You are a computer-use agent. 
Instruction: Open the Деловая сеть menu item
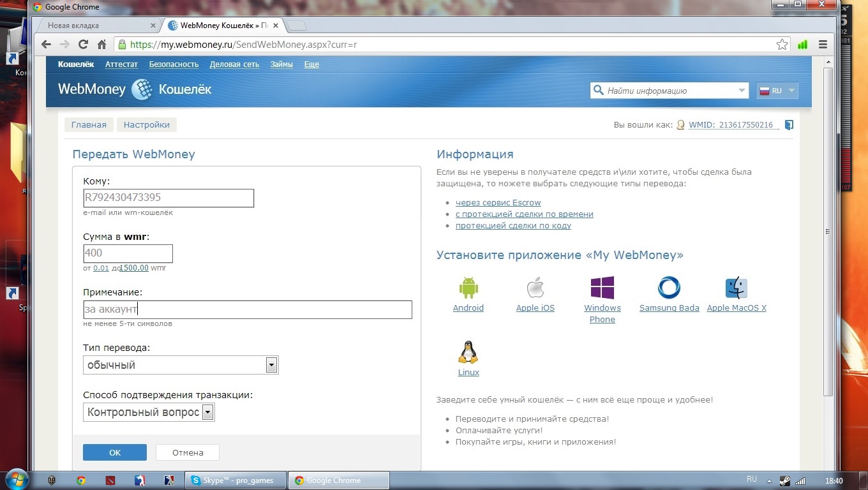pos(234,64)
